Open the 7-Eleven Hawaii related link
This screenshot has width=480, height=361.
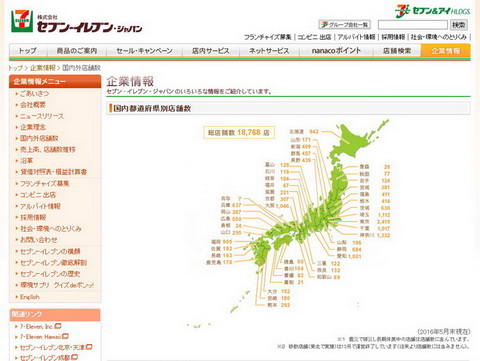pyautogui.click(x=40, y=337)
